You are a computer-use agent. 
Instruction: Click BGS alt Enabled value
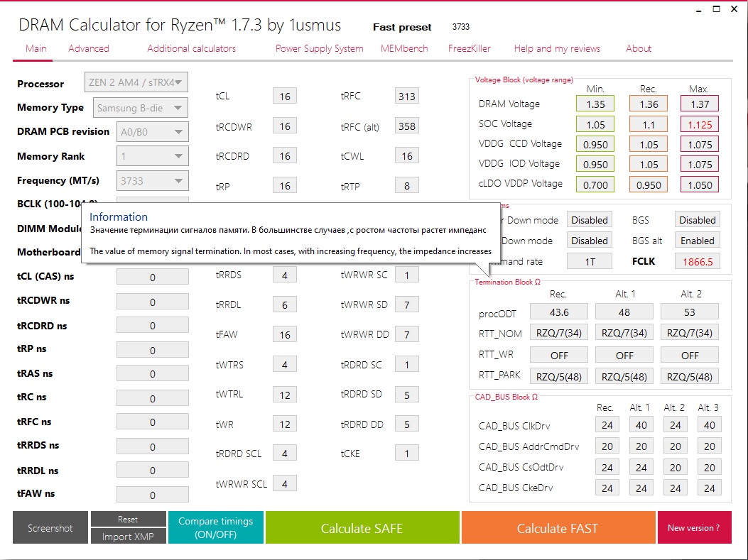click(698, 240)
